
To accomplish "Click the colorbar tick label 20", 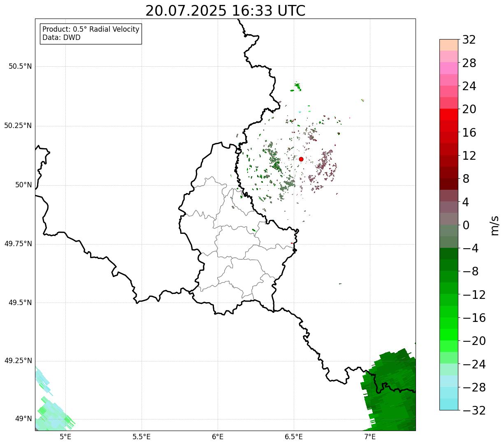I will [469, 109].
